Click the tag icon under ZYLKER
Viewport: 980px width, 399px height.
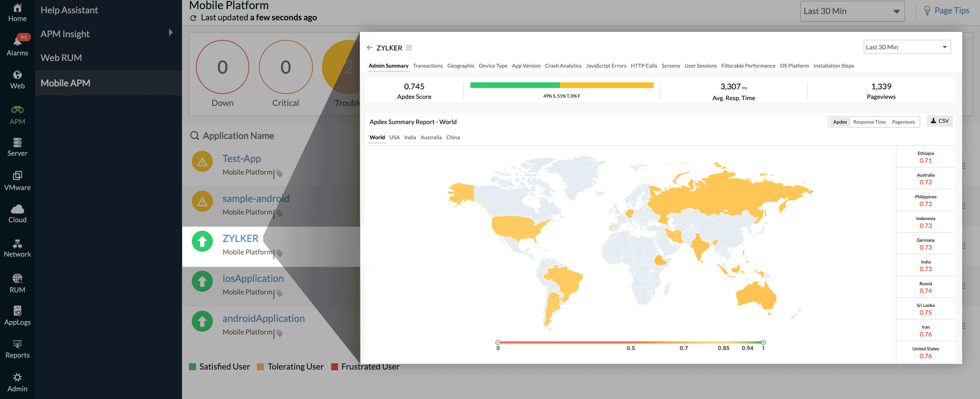[x=280, y=253]
